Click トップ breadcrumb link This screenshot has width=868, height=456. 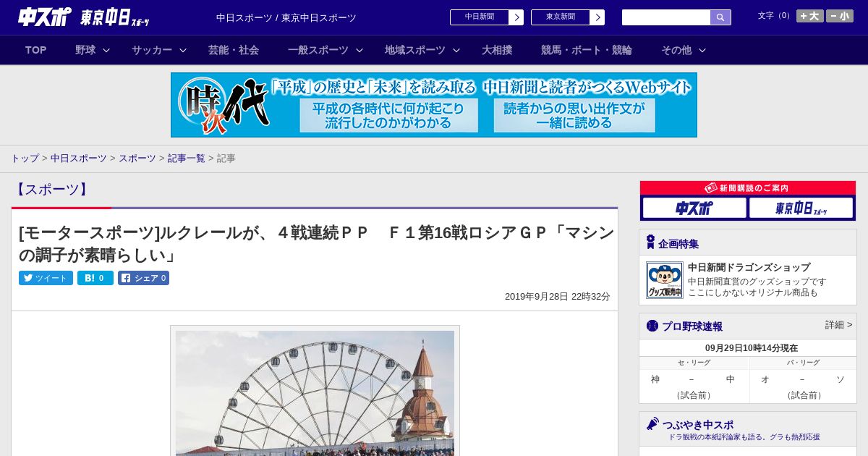pyautogui.click(x=25, y=158)
